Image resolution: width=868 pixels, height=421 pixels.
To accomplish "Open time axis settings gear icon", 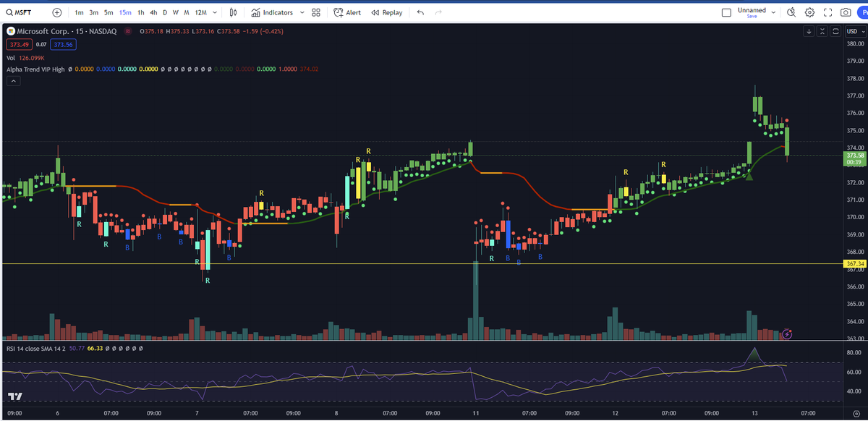I will coord(856,413).
